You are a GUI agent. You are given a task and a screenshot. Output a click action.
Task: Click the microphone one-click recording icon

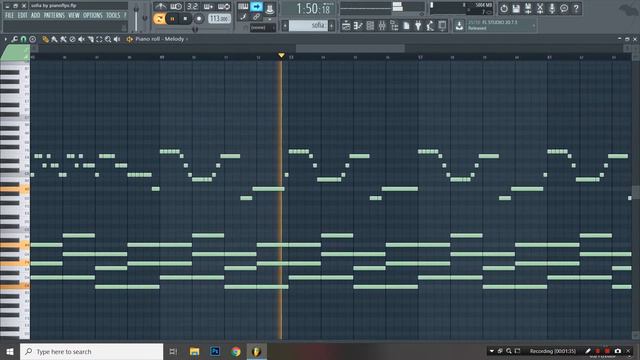click(552, 9)
